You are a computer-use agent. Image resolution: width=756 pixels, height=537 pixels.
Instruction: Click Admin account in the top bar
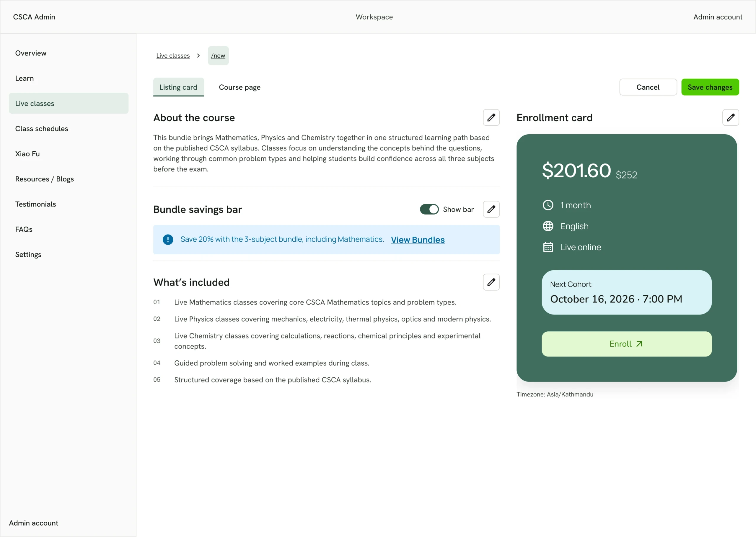tap(718, 17)
